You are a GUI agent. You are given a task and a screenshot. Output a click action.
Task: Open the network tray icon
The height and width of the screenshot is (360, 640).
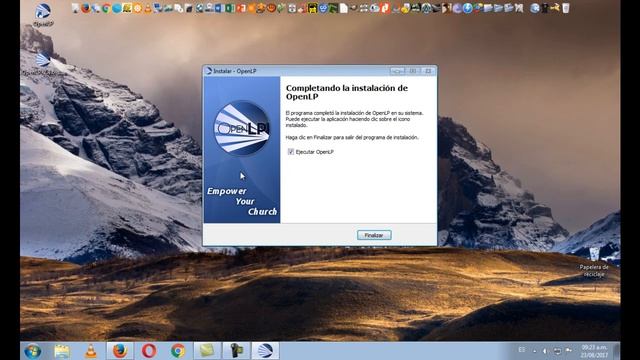point(557,351)
